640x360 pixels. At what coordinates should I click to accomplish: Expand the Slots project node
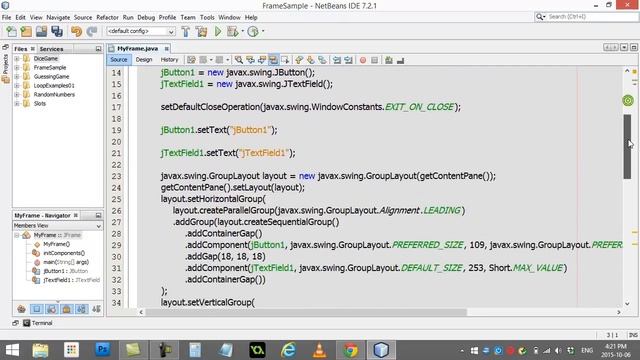click(17, 103)
